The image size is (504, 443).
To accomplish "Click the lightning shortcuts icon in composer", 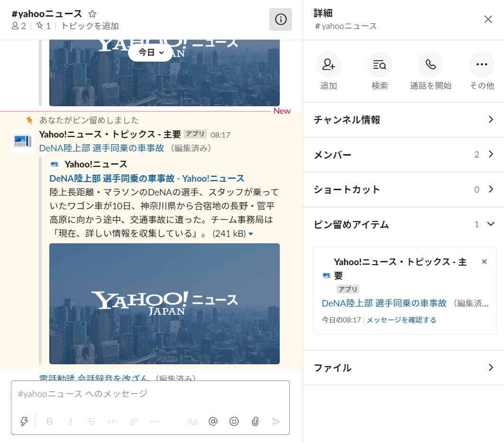I will point(24,421).
